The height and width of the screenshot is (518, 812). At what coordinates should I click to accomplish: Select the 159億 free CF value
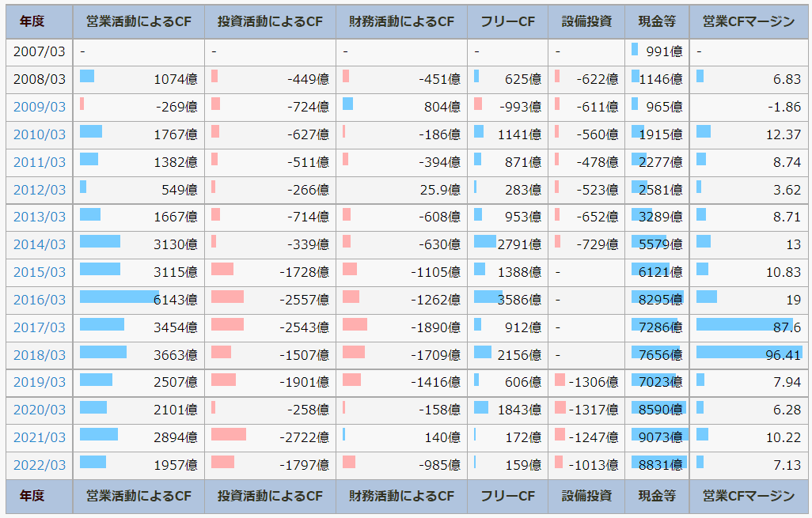click(x=523, y=465)
